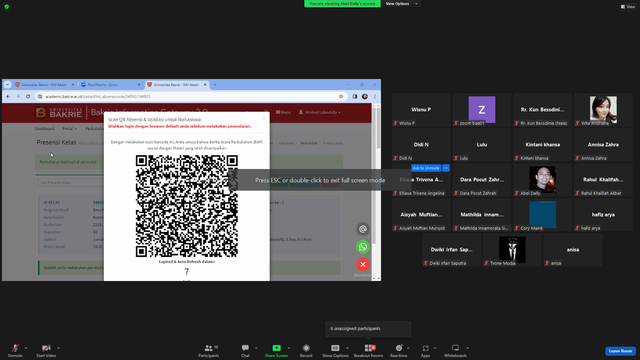Open Chrome three-dot menu
This screenshot has width=640, height=360.
(375, 96)
